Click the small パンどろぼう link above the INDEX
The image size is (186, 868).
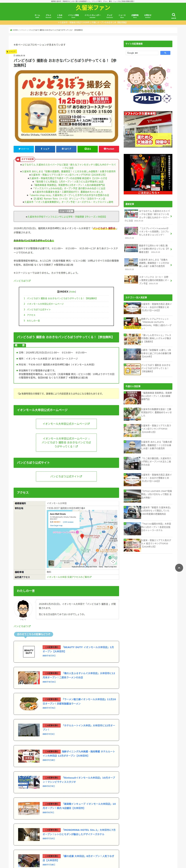click(22, 281)
